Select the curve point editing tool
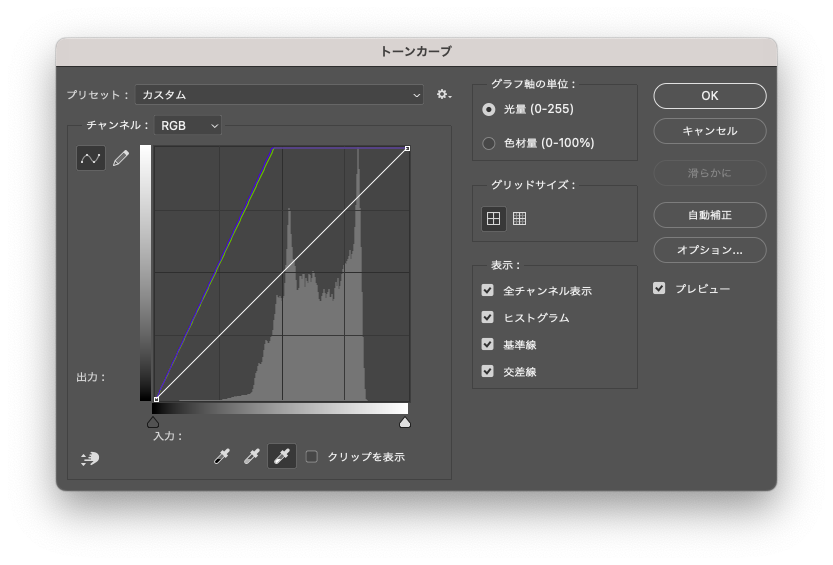This screenshot has height=565, width=833. [91, 158]
